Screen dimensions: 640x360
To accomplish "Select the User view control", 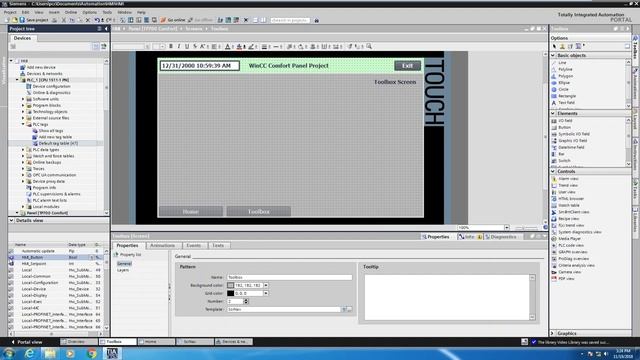I will [567, 192].
